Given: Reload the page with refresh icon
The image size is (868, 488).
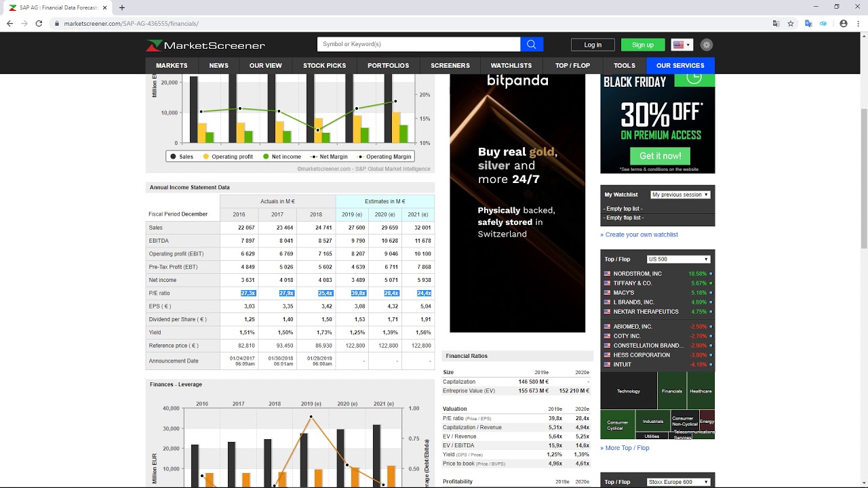Looking at the screenshot, I should [39, 23].
